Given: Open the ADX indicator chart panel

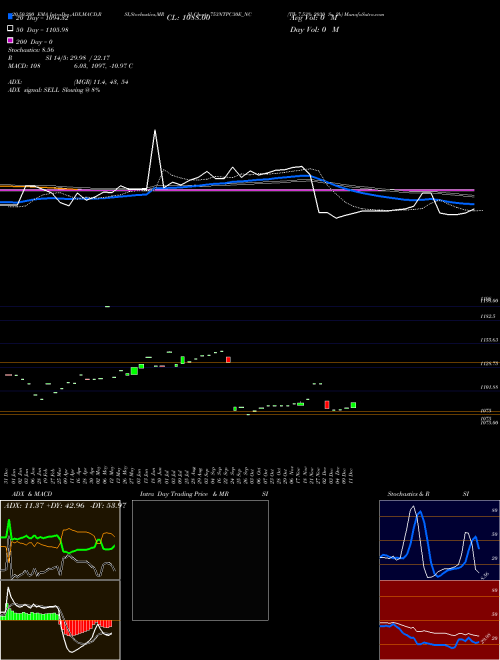Looking at the screenshot, I should [60, 540].
